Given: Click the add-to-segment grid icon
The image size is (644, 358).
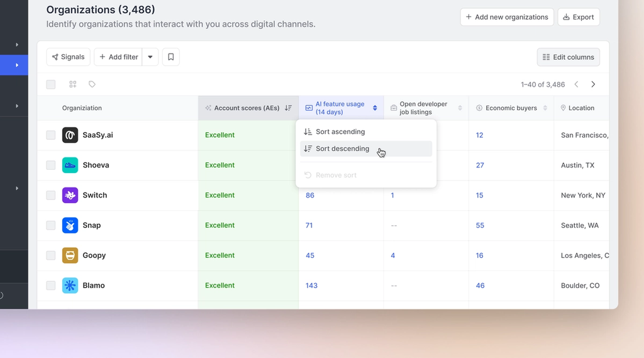Looking at the screenshot, I should pyautogui.click(x=73, y=84).
